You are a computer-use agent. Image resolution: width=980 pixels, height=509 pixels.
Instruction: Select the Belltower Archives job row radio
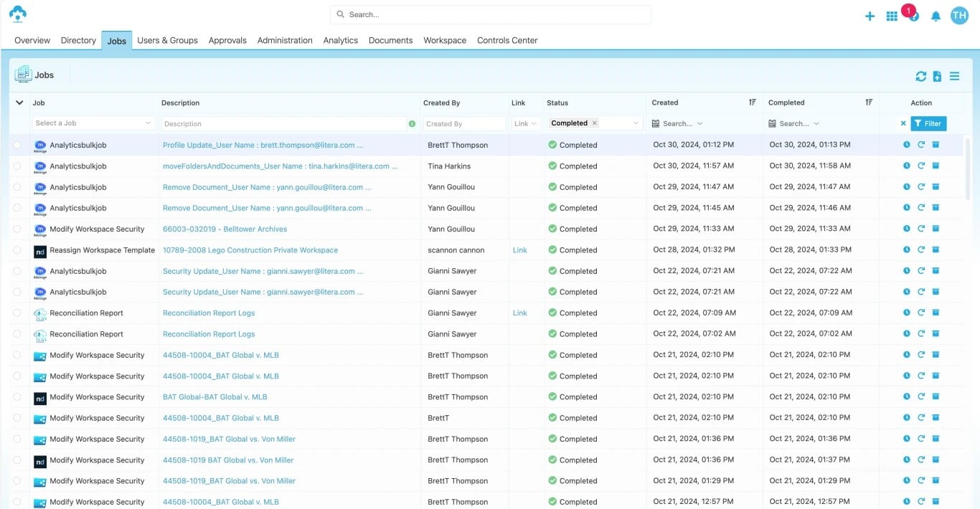tap(17, 229)
